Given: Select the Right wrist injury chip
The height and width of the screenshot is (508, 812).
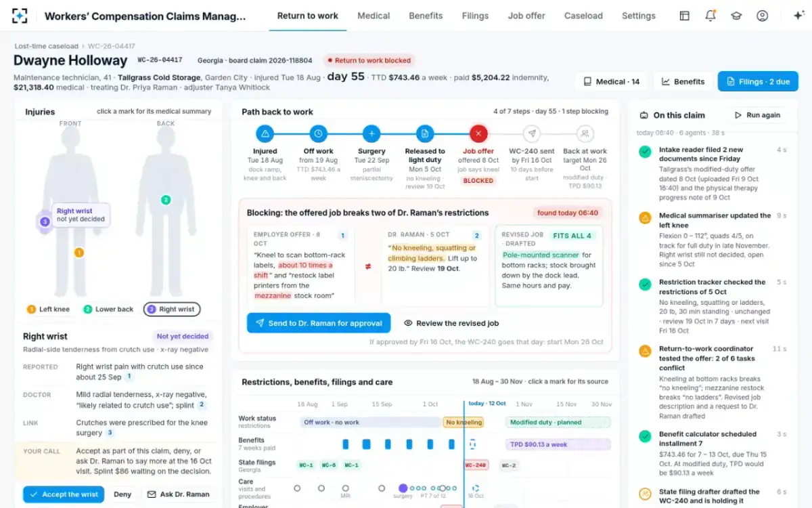Looking at the screenshot, I should click(172, 310).
